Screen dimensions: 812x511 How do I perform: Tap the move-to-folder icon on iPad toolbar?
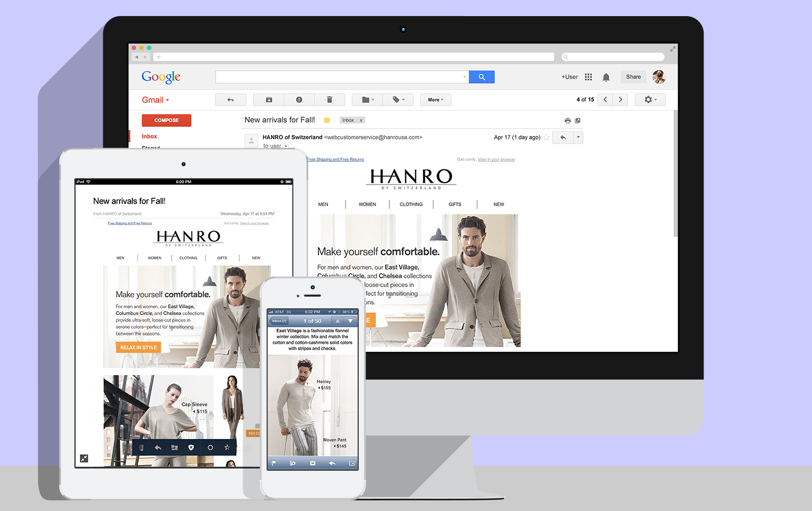[174, 447]
